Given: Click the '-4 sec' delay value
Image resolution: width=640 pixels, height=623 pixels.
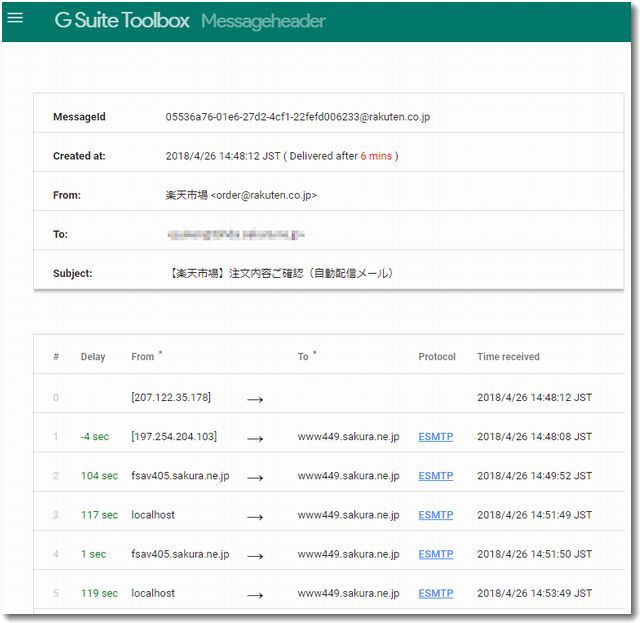Looking at the screenshot, I should tap(95, 436).
